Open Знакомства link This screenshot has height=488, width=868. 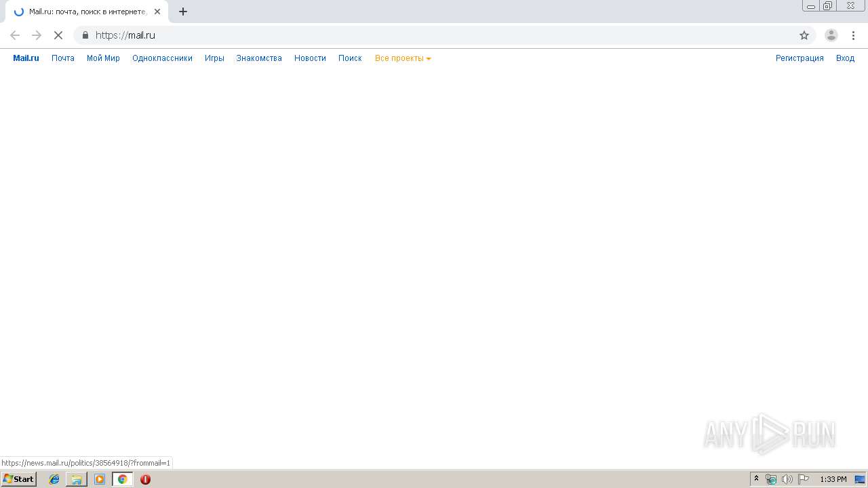pyautogui.click(x=259, y=58)
